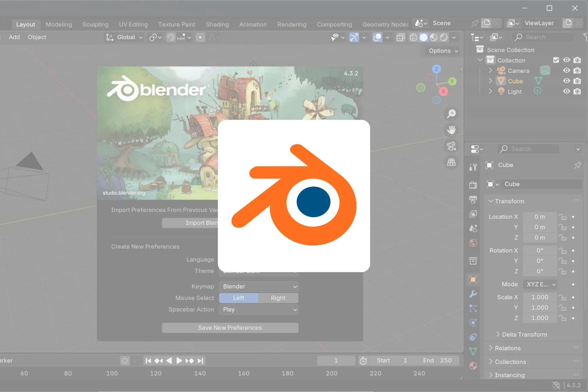Expand the Light item in outliner
Image resolution: width=588 pixels, height=392 pixels.
pyautogui.click(x=490, y=91)
